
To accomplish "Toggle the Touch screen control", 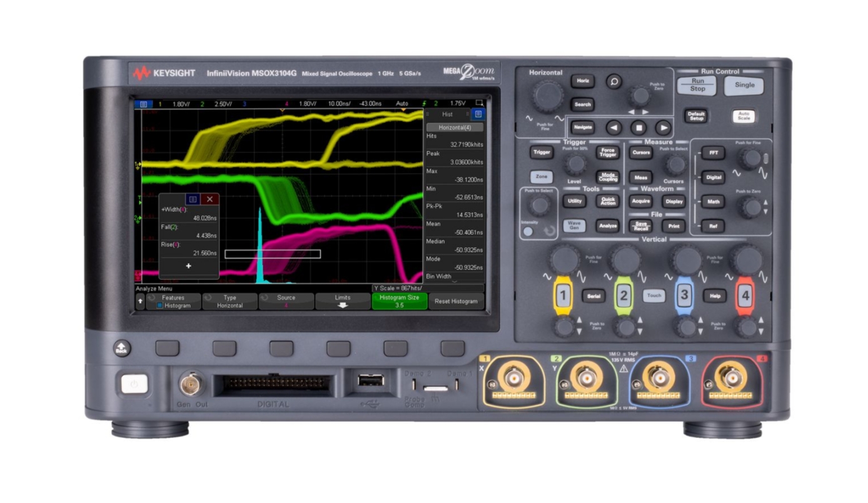I will 654,295.
